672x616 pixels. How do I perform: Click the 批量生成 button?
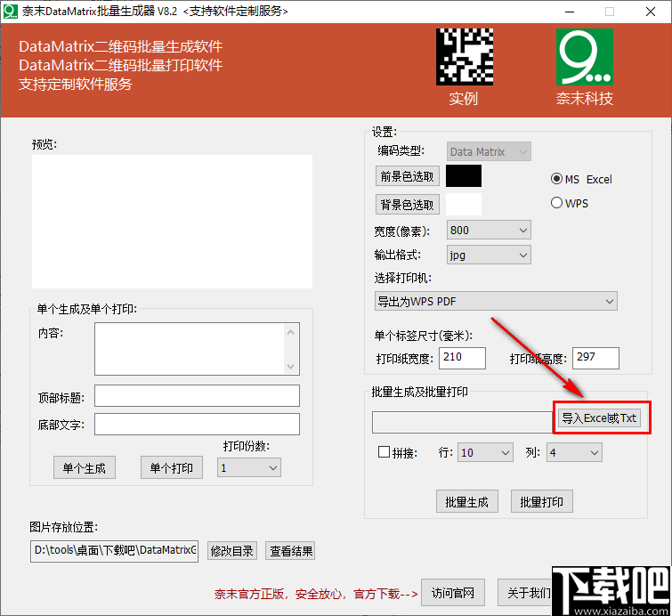click(x=467, y=501)
